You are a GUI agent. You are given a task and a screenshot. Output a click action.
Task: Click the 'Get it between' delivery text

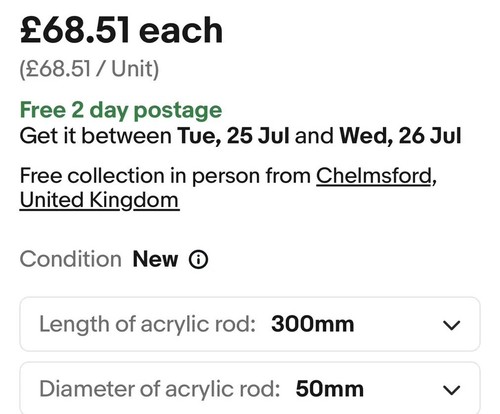click(96, 136)
